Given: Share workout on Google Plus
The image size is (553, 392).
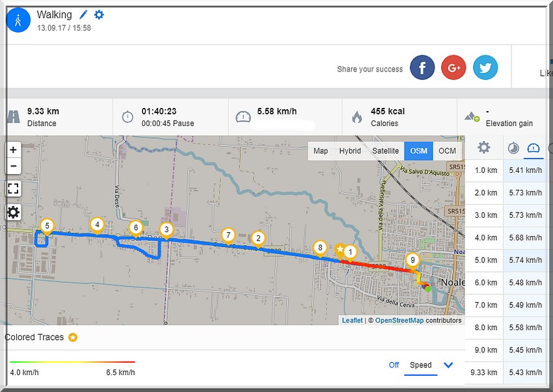Looking at the screenshot, I should pos(453,68).
